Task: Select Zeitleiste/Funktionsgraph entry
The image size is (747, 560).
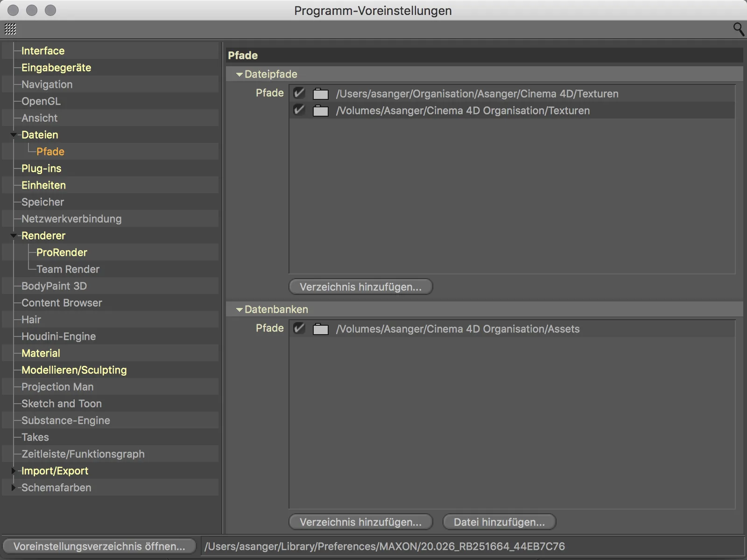Action: [83, 454]
